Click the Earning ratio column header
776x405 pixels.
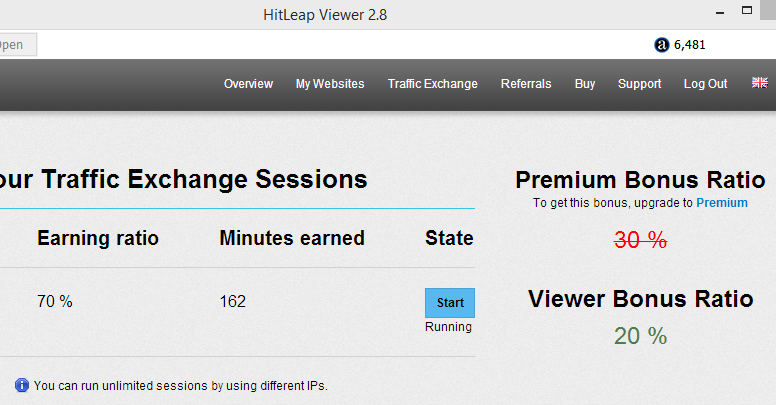tap(98, 238)
